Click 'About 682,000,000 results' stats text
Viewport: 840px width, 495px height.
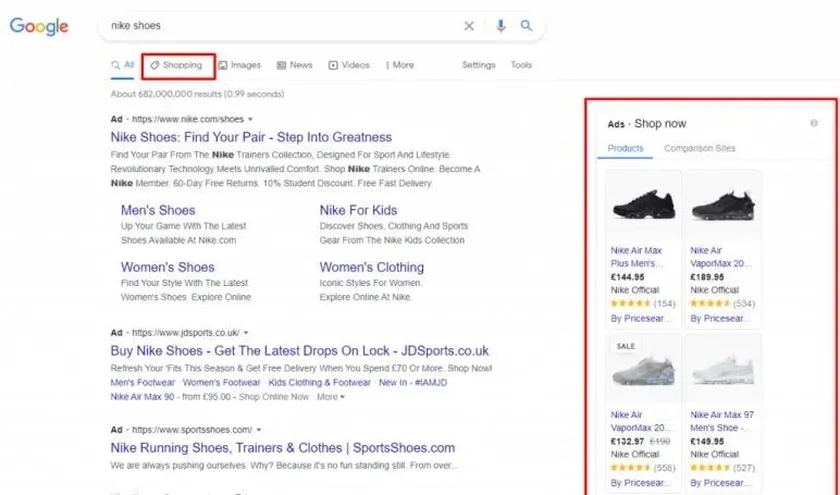(197, 94)
